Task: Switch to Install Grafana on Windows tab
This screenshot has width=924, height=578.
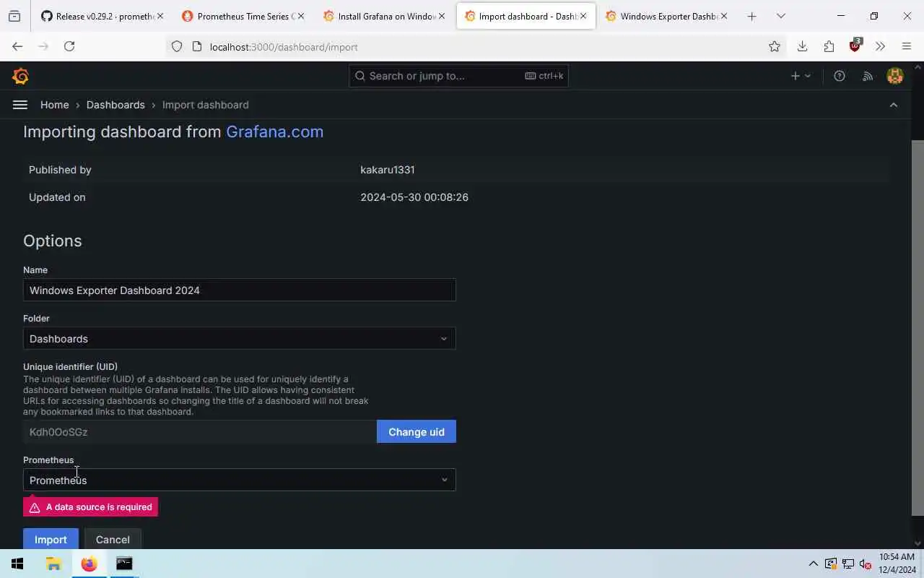Action: (x=383, y=16)
